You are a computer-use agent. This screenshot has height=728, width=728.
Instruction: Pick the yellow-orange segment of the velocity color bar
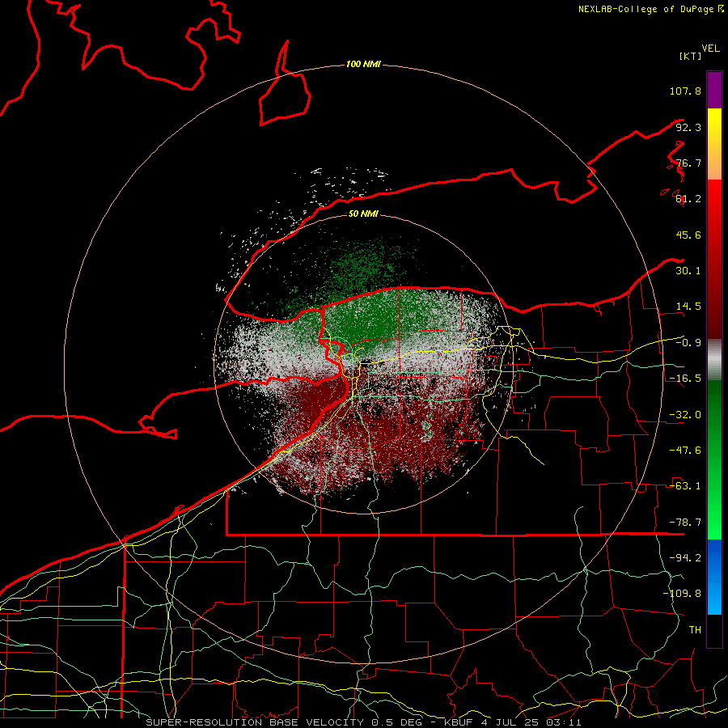[714, 144]
